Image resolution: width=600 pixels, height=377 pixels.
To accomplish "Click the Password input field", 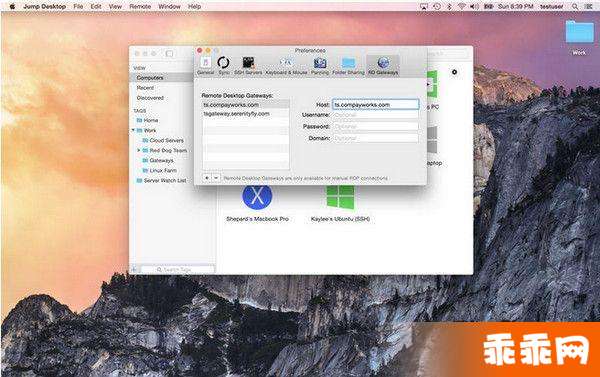I will tap(375, 126).
